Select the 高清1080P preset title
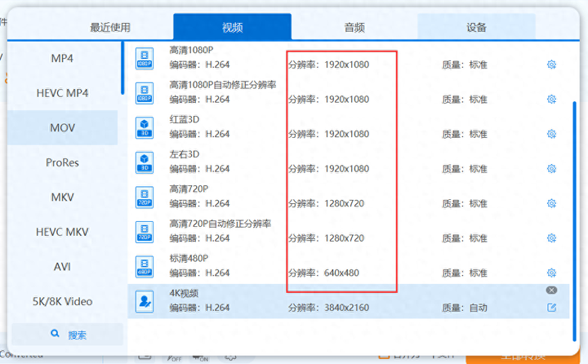This screenshot has height=364, width=588. pos(191,50)
